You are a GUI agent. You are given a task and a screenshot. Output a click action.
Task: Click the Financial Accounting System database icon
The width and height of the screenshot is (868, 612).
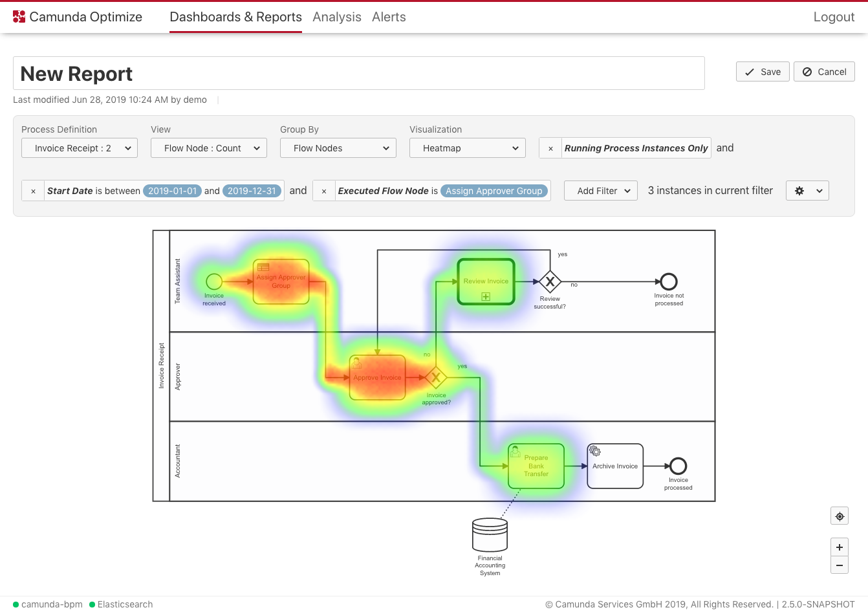pyautogui.click(x=490, y=534)
